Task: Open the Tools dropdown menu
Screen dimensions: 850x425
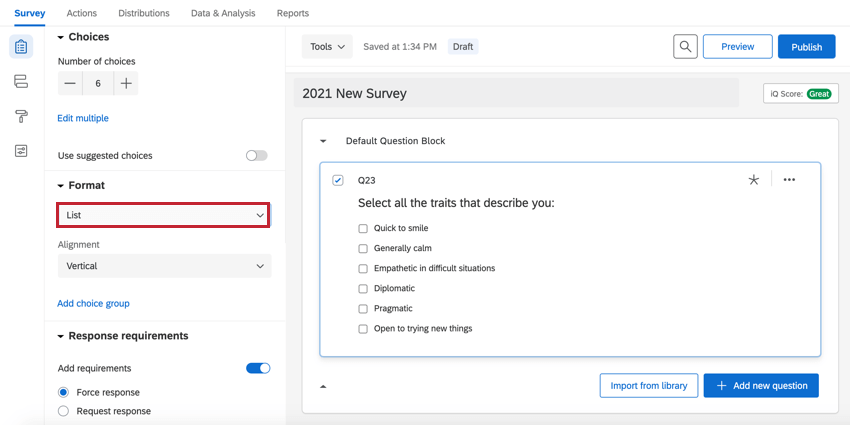Action: tap(327, 47)
